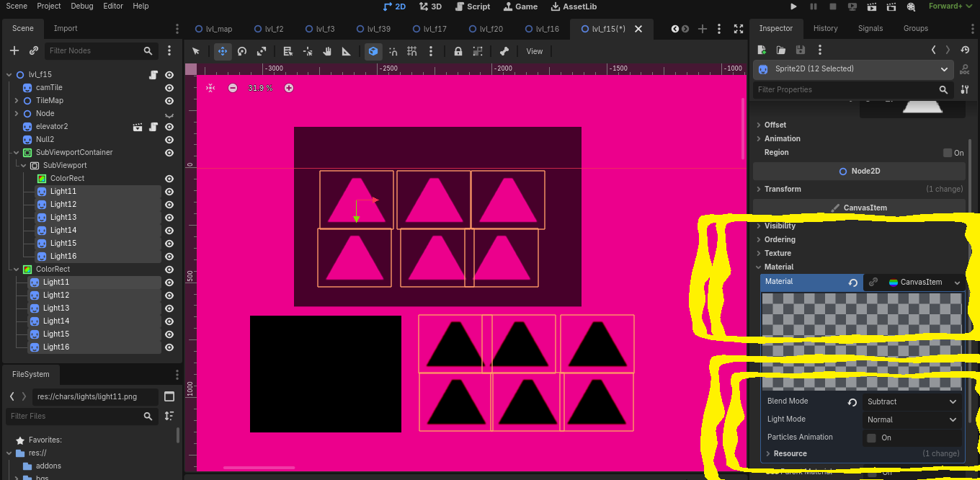Open the View menu button in the viewport toolbar
This screenshot has width=980, height=480.
point(535,51)
